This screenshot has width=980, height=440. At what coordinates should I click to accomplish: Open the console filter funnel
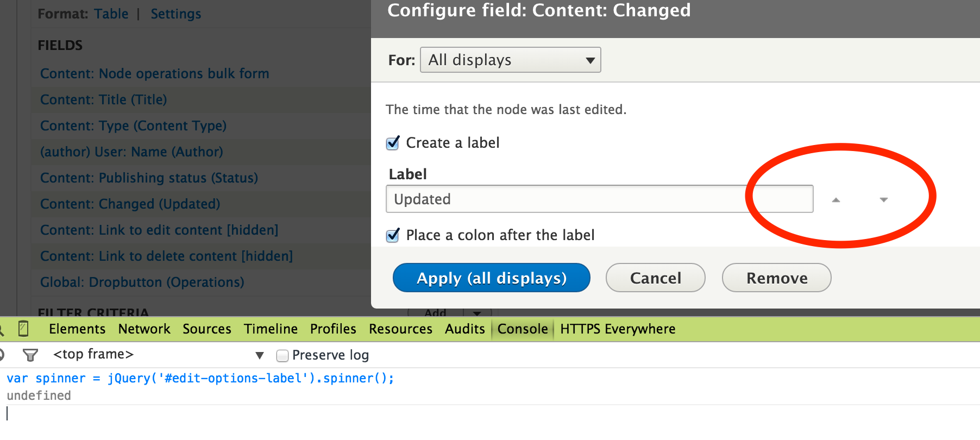(x=31, y=354)
